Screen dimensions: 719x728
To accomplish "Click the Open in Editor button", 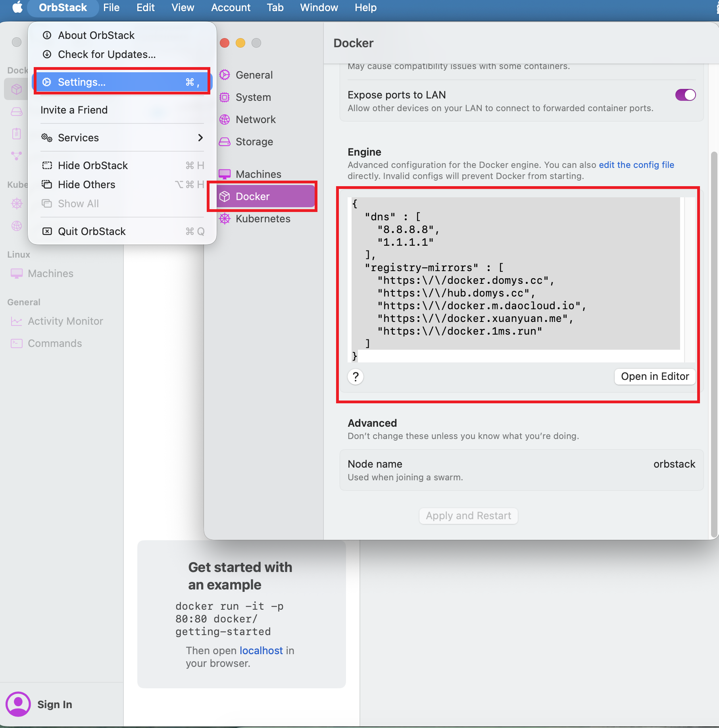I will [x=655, y=377].
